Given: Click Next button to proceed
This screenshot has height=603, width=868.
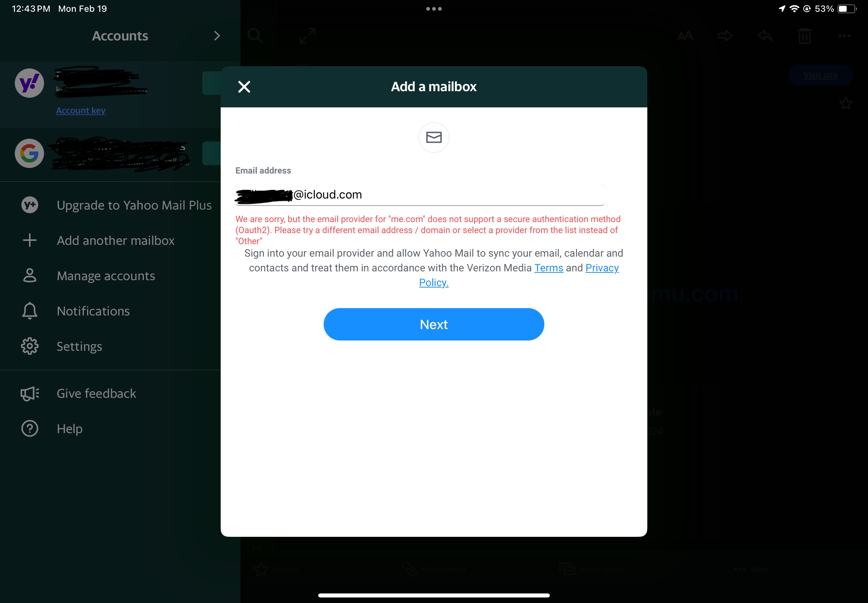Looking at the screenshot, I should pyautogui.click(x=433, y=324).
